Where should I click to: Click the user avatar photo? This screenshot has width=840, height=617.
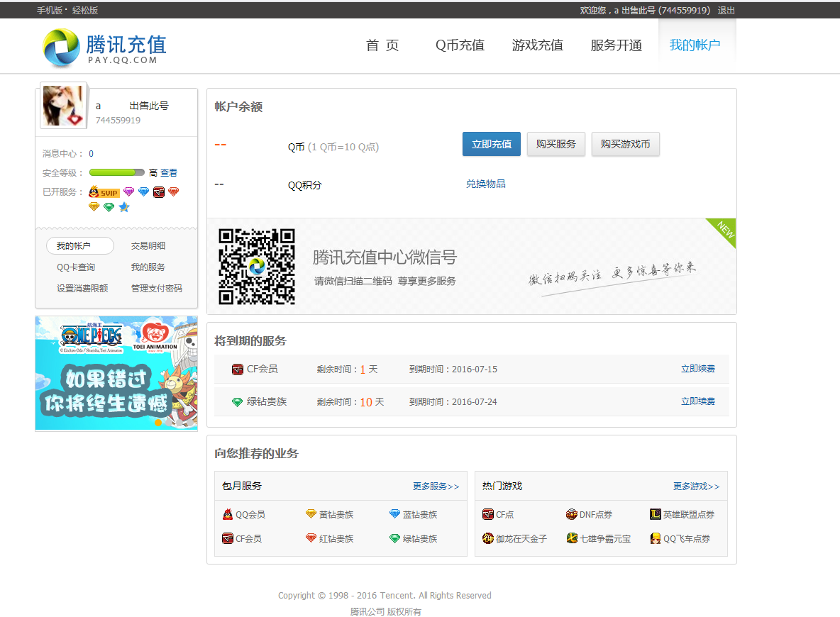click(64, 106)
